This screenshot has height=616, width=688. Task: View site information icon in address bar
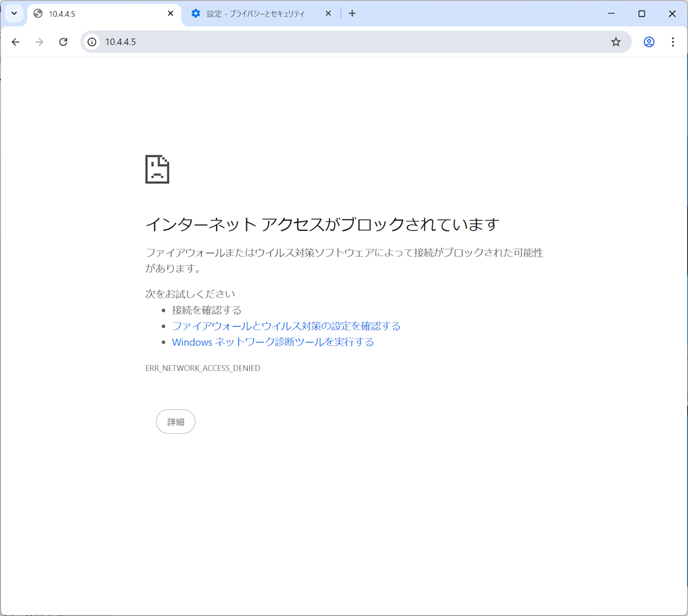tap(92, 42)
